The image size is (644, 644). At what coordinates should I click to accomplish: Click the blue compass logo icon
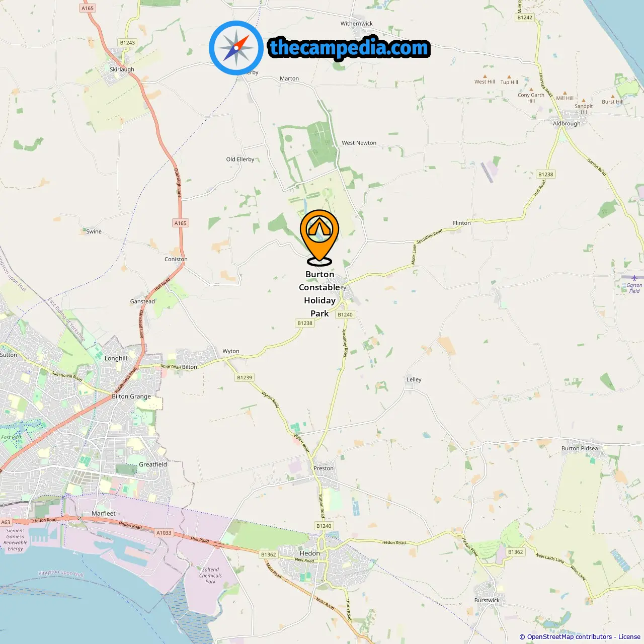[x=236, y=48]
